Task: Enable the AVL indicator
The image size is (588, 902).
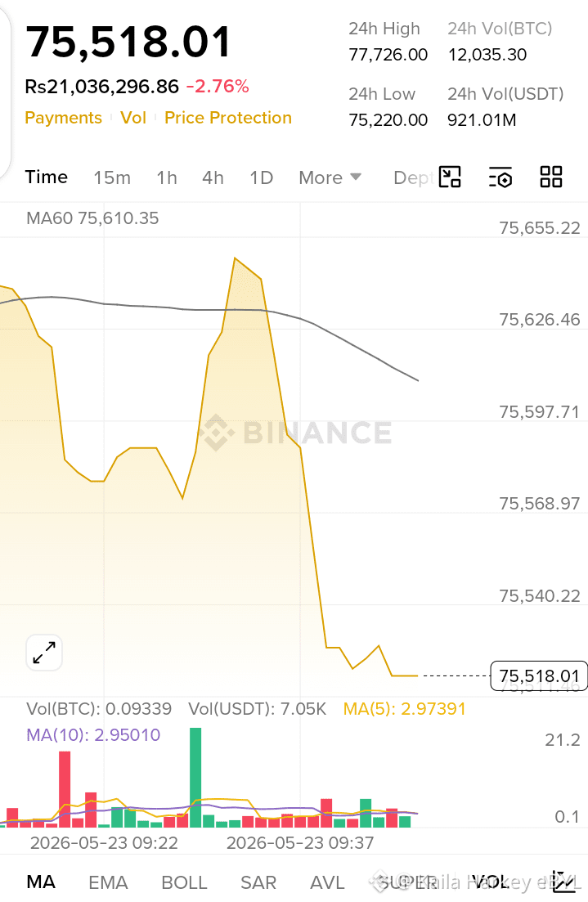Action: 327,882
